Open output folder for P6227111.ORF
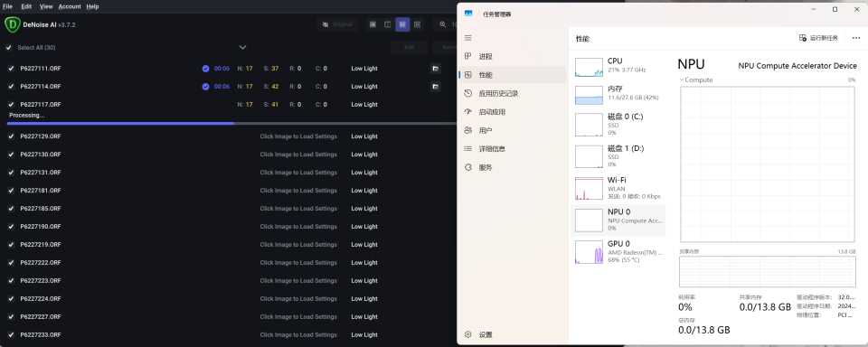868x347 pixels. point(436,69)
